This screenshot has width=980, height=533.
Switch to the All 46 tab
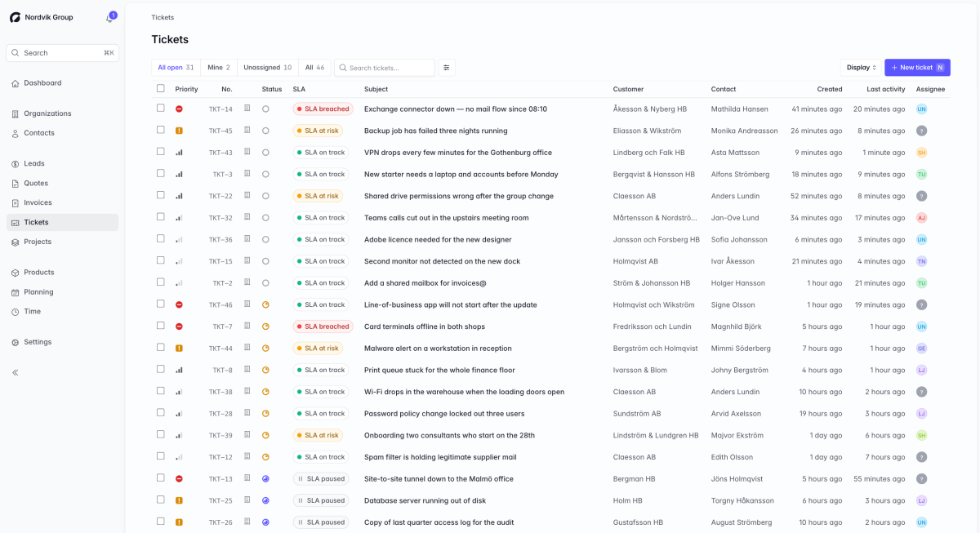pos(314,68)
